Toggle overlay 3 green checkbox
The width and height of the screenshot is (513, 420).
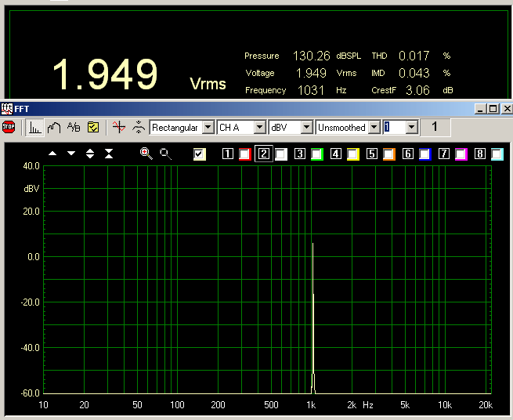317,154
